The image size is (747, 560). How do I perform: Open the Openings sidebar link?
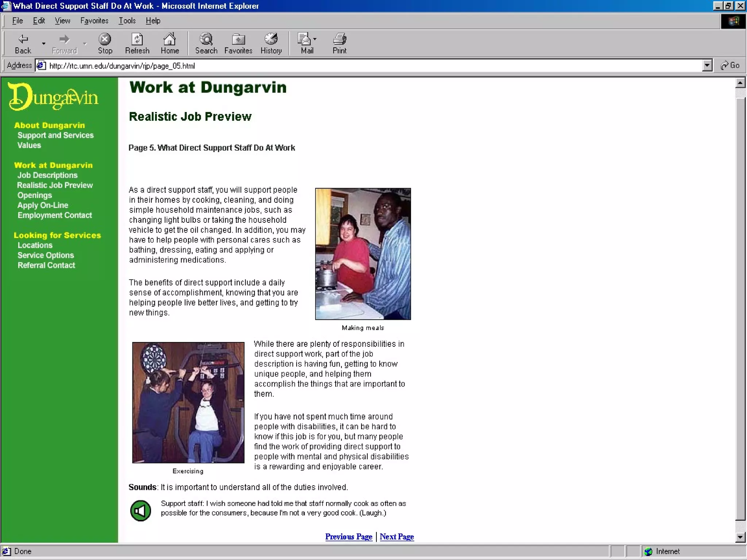[35, 195]
